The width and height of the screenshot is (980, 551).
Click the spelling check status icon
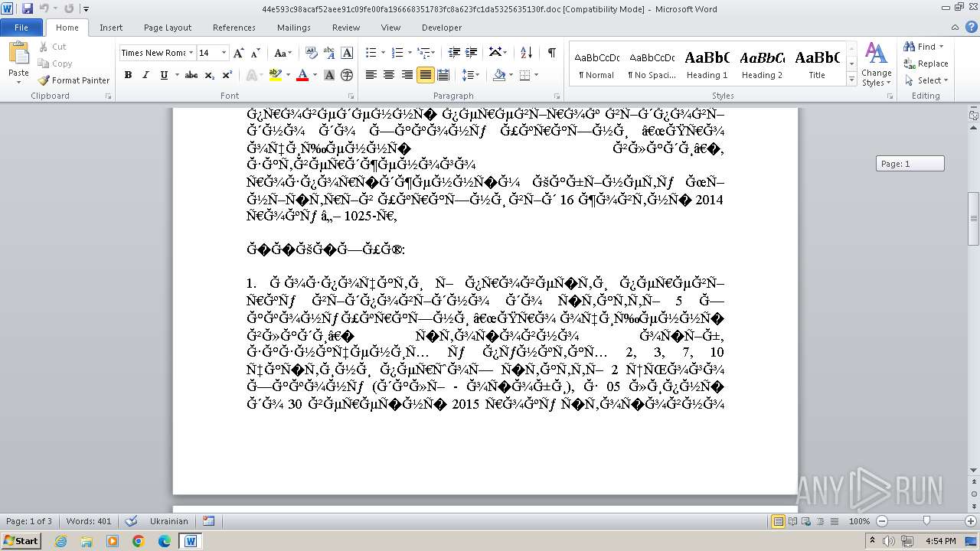coord(131,521)
